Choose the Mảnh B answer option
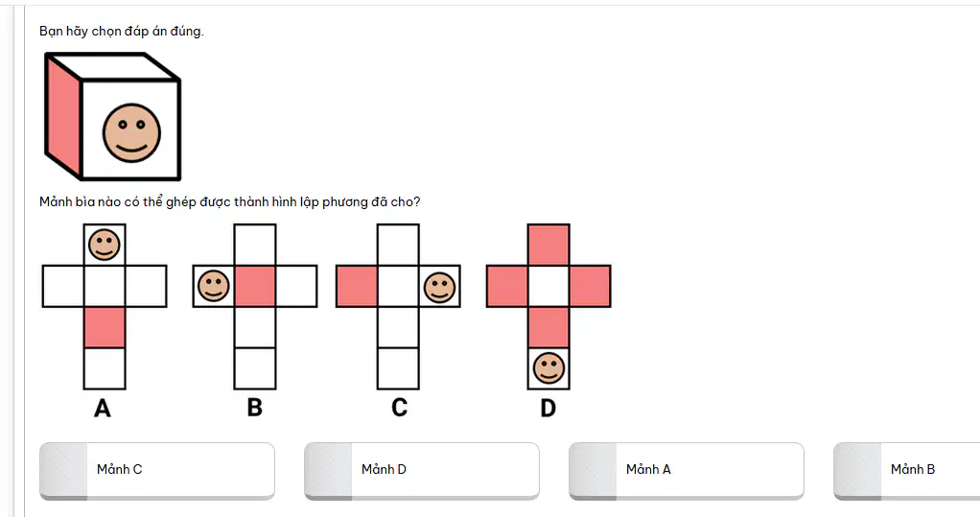Viewport: 980px width, 517px height. point(907,471)
